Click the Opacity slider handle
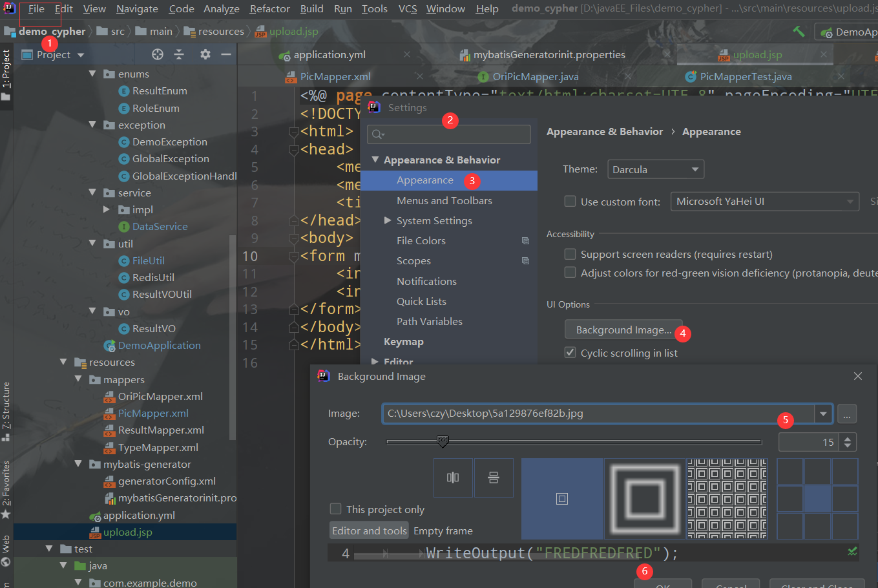The width and height of the screenshot is (878, 588). (x=443, y=441)
